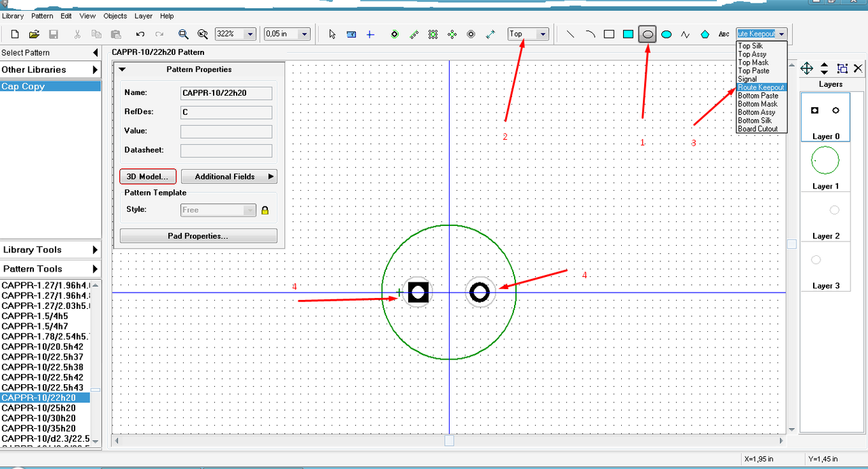Click the up-down reorder arrows in Layers panel
868x469 pixels.
coord(824,68)
